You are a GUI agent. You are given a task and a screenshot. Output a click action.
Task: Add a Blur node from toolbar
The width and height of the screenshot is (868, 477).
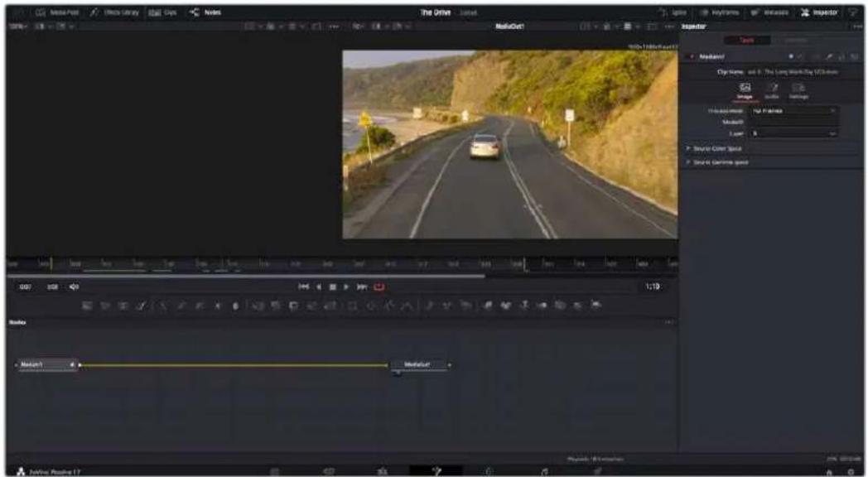point(234,305)
